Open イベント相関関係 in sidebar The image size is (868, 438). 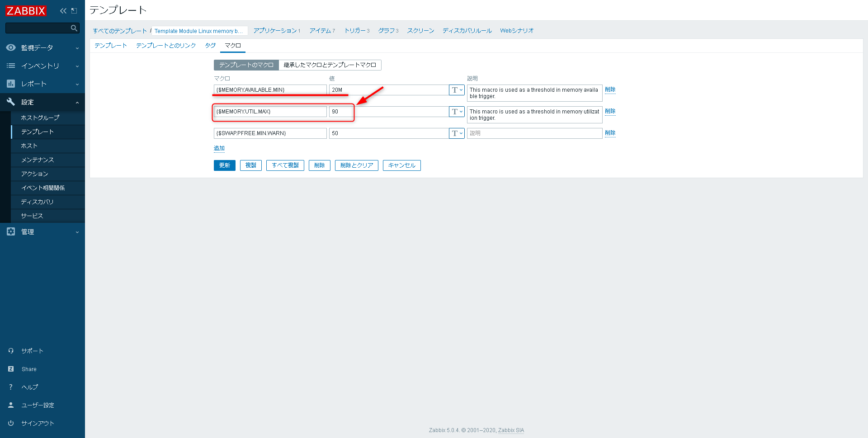tap(48, 188)
